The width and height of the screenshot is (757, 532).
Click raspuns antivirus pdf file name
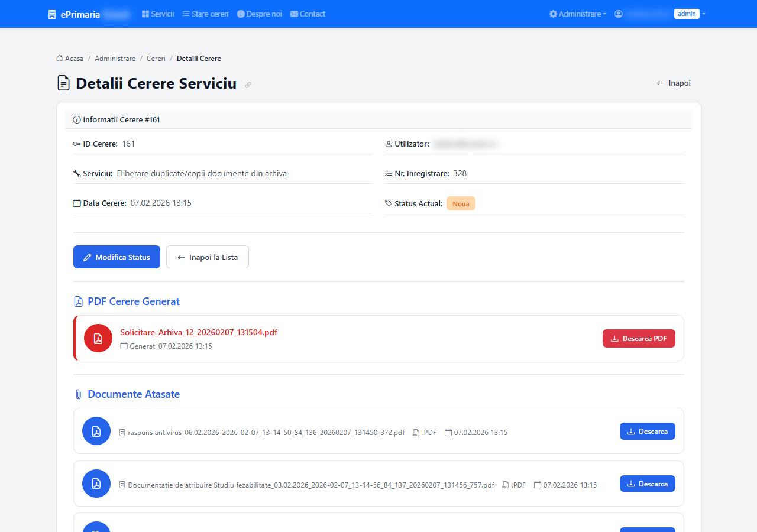266,433
